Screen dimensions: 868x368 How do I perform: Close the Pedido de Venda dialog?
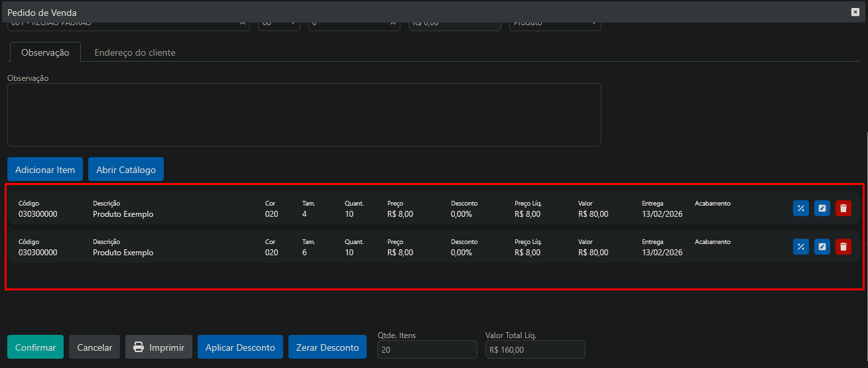pos(855,12)
